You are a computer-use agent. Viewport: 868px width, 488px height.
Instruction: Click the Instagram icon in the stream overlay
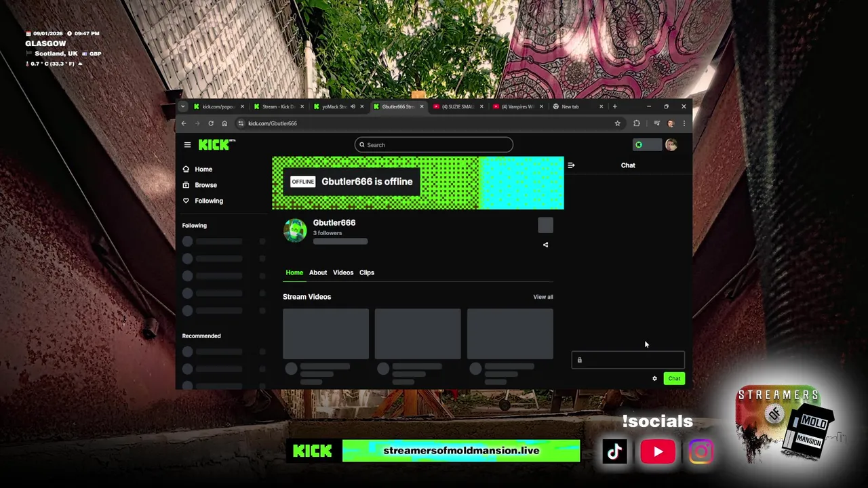click(701, 451)
